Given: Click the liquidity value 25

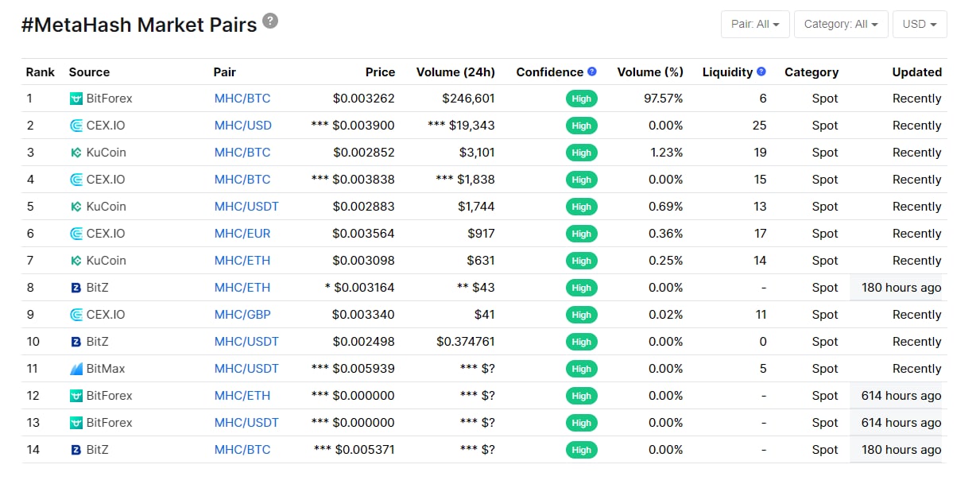Looking at the screenshot, I should coord(759,126).
